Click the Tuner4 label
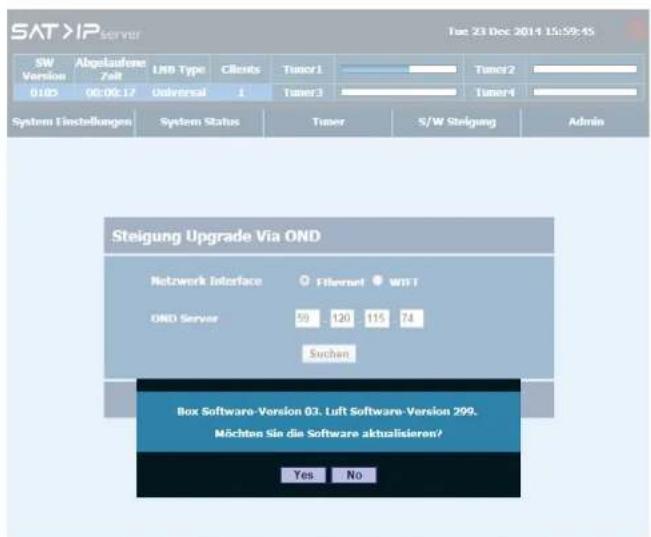Image resolution: width=651 pixels, height=537 pixels. pyautogui.click(x=494, y=92)
